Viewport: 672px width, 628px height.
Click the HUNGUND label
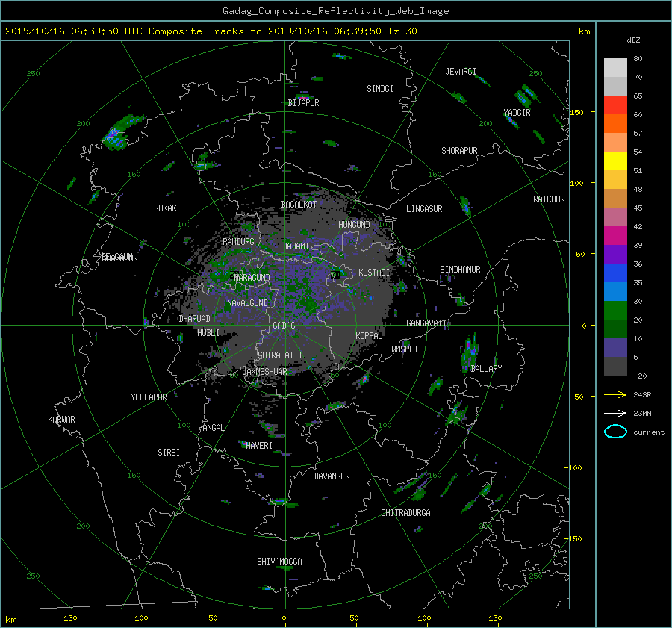pyautogui.click(x=354, y=225)
